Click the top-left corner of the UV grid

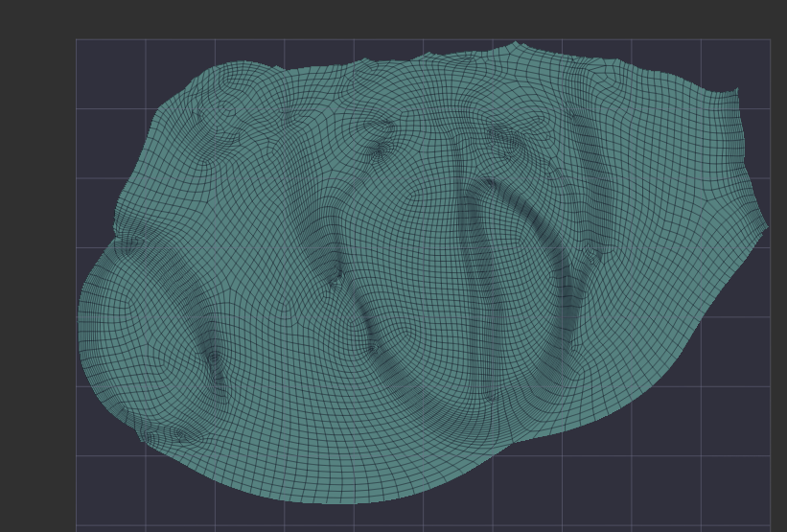click(77, 39)
